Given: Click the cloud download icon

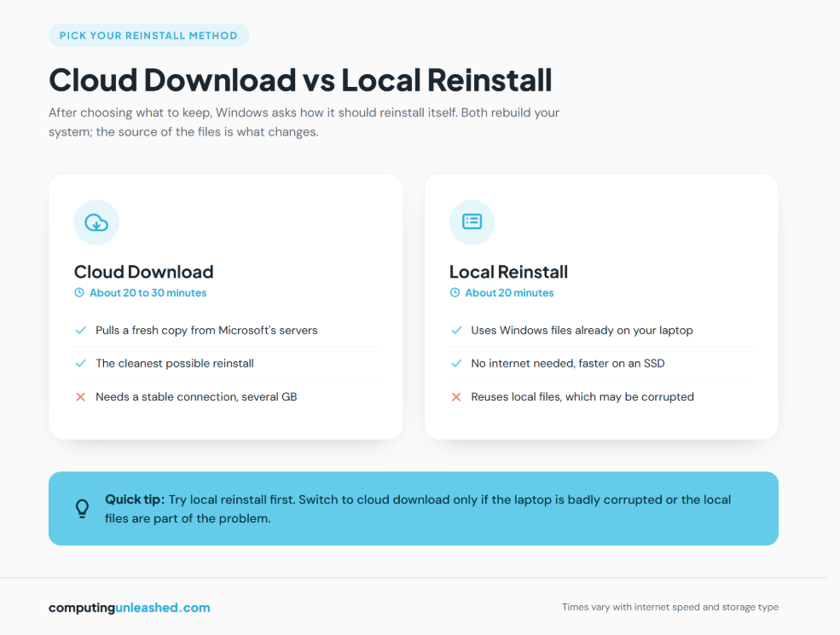Looking at the screenshot, I should (x=96, y=222).
